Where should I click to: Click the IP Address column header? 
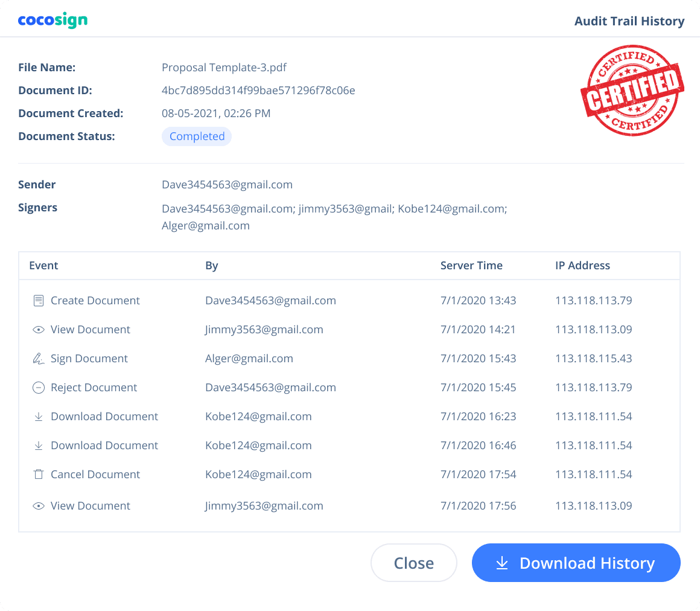582,266
